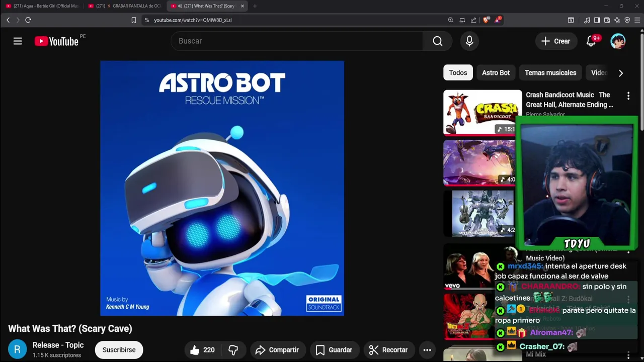Open Leo AI sparkle icon
The image size is (644, 362).
(617, 20)
